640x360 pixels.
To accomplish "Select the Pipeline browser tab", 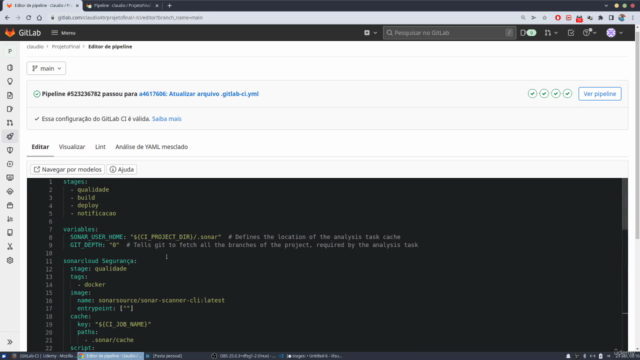I will (122, 6).
